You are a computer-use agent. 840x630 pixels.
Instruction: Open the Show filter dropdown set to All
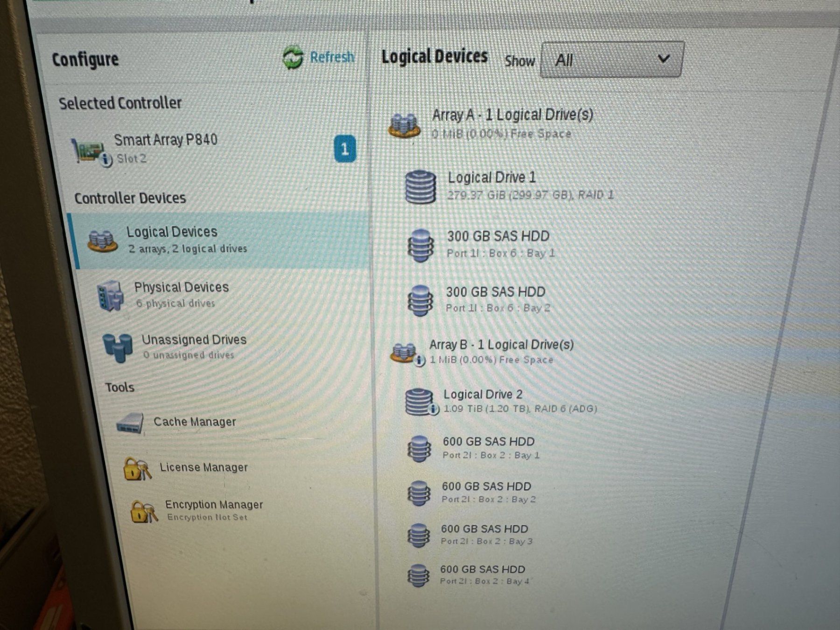612,59
